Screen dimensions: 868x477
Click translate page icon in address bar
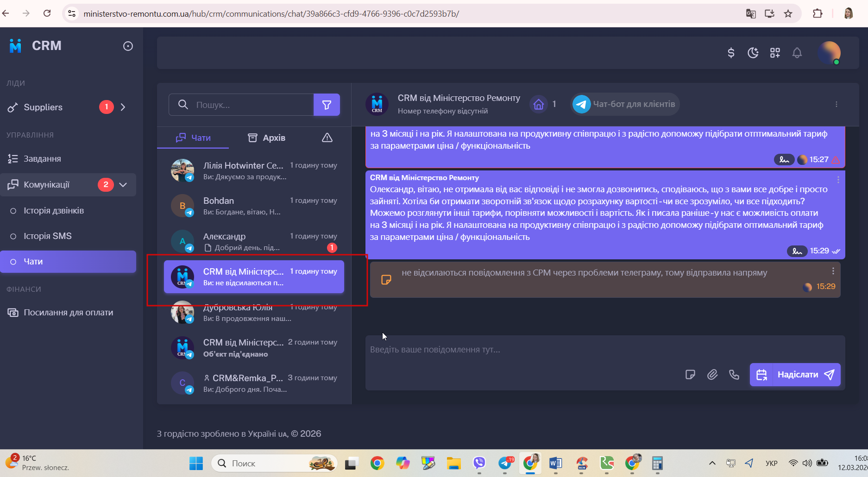point(751,13)
